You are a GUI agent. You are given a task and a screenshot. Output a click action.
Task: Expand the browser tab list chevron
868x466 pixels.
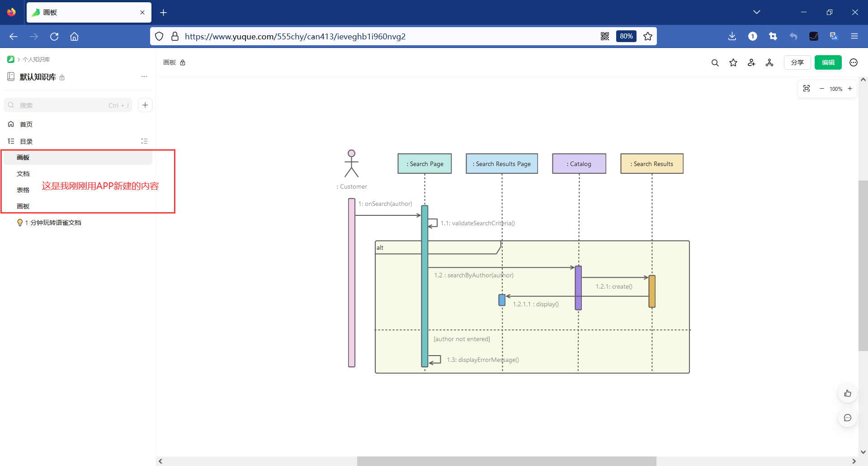click(757, 12)
